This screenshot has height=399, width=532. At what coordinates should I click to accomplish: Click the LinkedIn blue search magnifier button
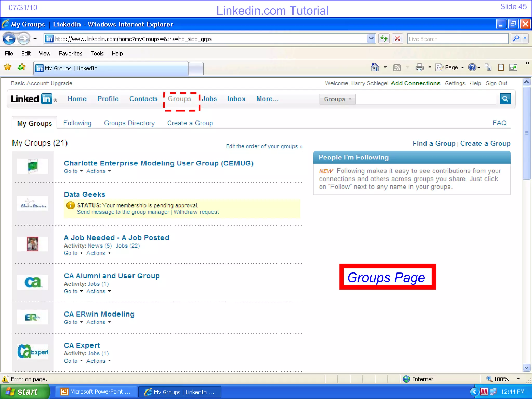(505, 99)
